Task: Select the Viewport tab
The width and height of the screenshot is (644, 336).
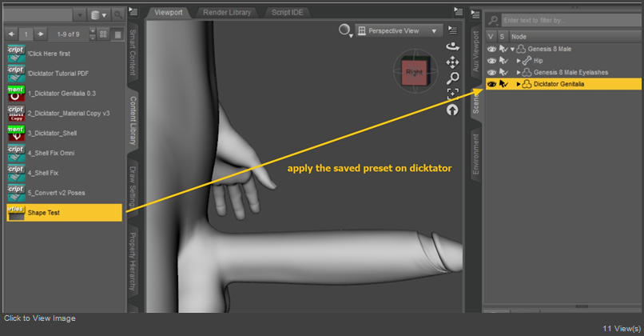Action: 169,12
